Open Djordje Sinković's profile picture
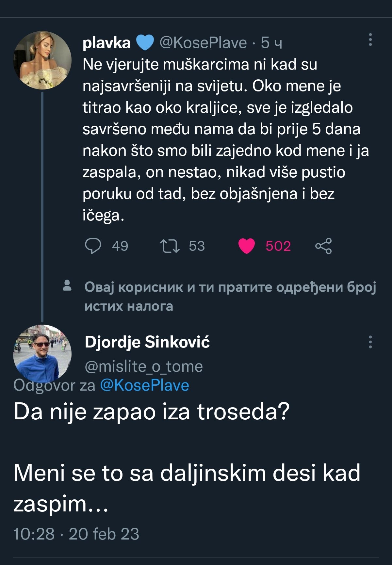Screen dimensions: 392x565 click(x=42, y=353)
